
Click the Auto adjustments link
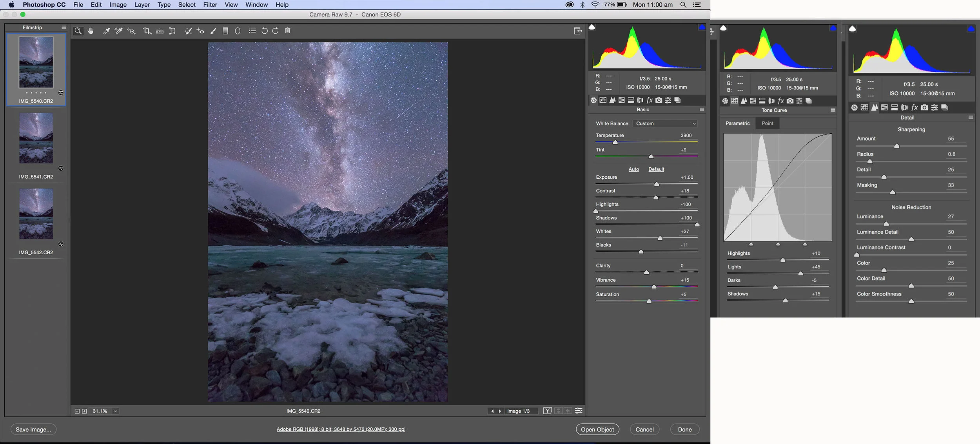633,169
